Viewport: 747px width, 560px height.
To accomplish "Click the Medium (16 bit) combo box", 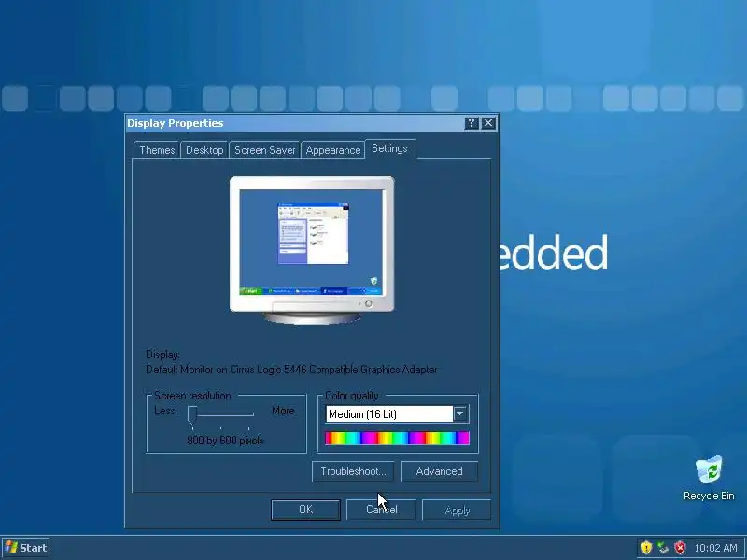I will 397,413.
